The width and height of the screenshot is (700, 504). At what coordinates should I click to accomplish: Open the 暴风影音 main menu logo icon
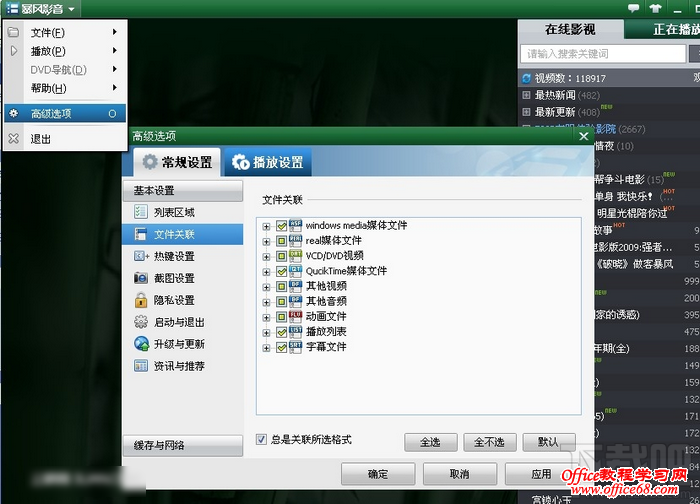click(x=12, y=8)
